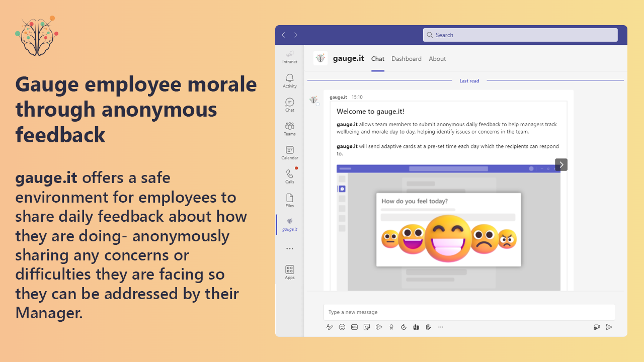644x362 pixels.
Task: Switch to the Dashboard tab
Action: (x=407, y=59)
